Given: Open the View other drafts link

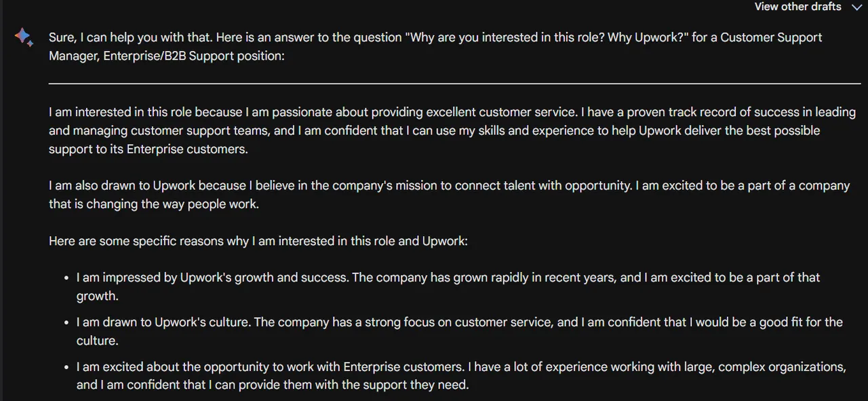Looking at the screenshot, I should pyautogui.click(x=797, y=7).
